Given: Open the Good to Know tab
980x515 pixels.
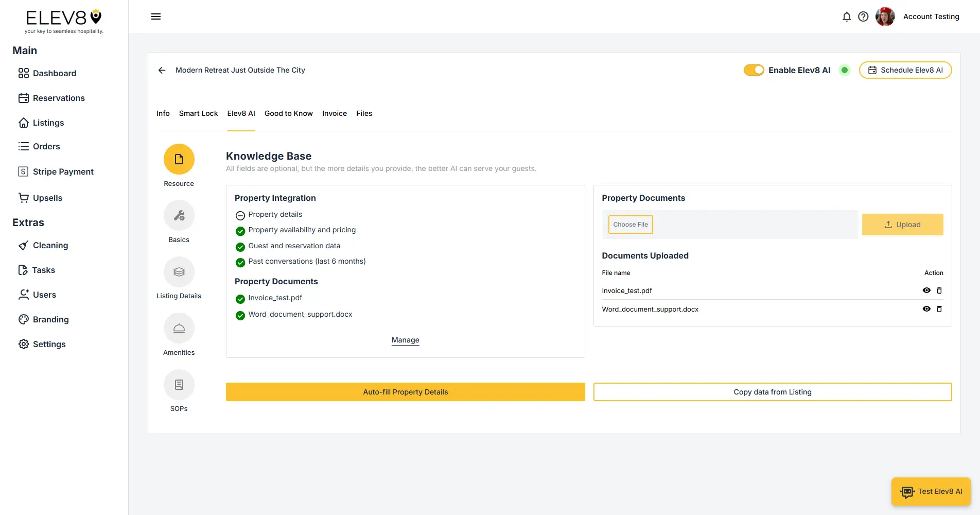Looking at the screenshot, I should (x=288, y=113).
